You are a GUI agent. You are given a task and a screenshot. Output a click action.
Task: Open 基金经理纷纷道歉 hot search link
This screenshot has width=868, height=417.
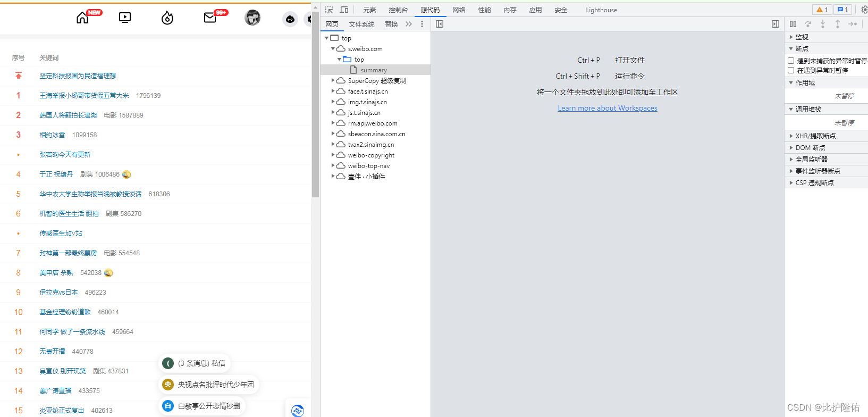click(65, 312)
